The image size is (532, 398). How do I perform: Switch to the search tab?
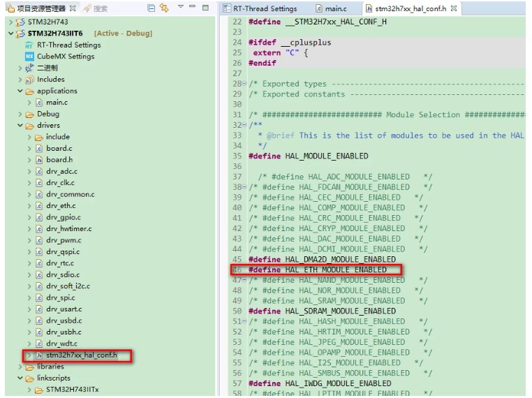coord(96,8)
